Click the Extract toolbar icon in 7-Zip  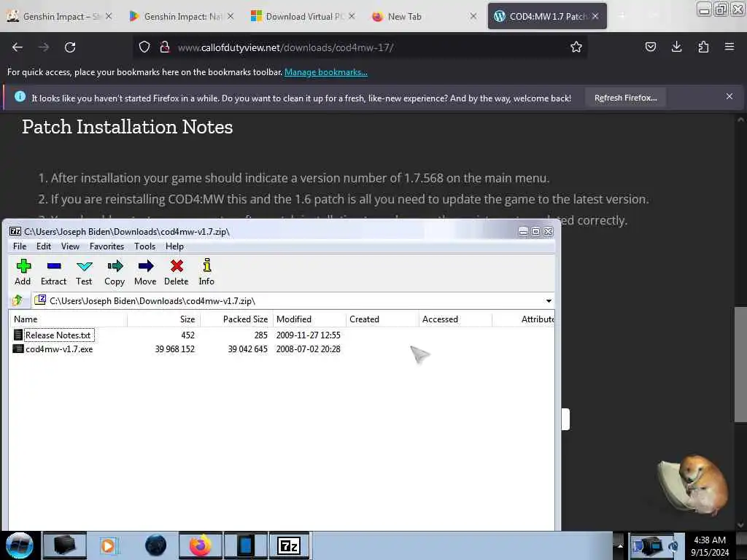tap(53, 272)
